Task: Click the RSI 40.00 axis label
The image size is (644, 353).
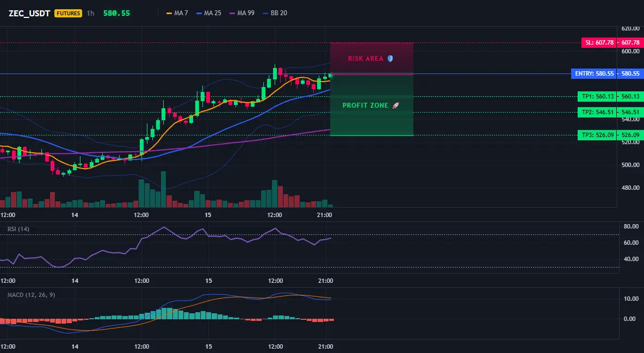Action: point(631,259)
